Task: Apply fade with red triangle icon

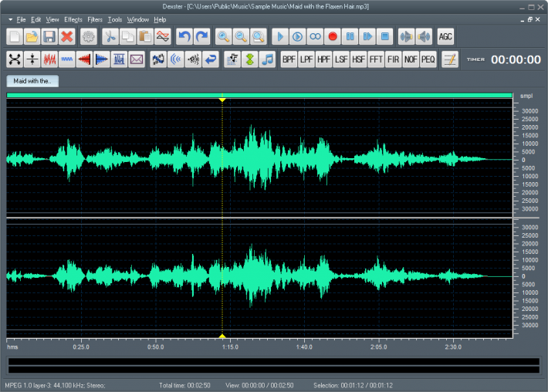Action: point(84,59)
